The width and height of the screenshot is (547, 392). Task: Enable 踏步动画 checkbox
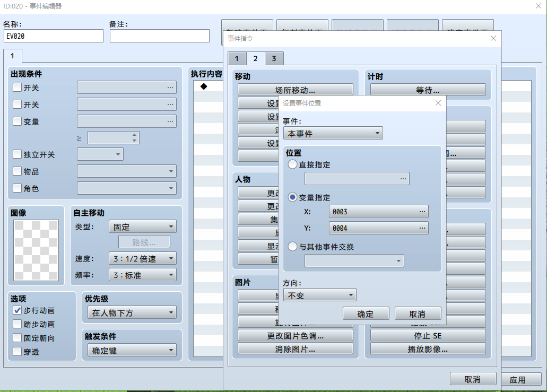(17, 324)
